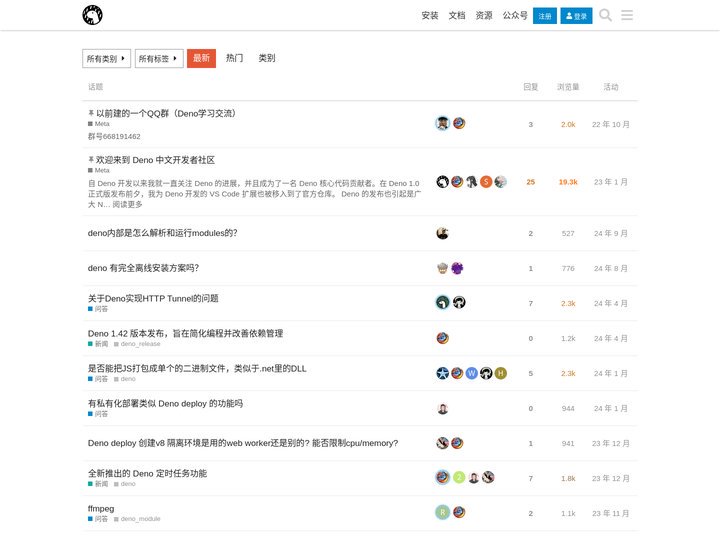The image size is (720, 540).
Task: Switch to the 热门 tab
Action: coord(234,58)
